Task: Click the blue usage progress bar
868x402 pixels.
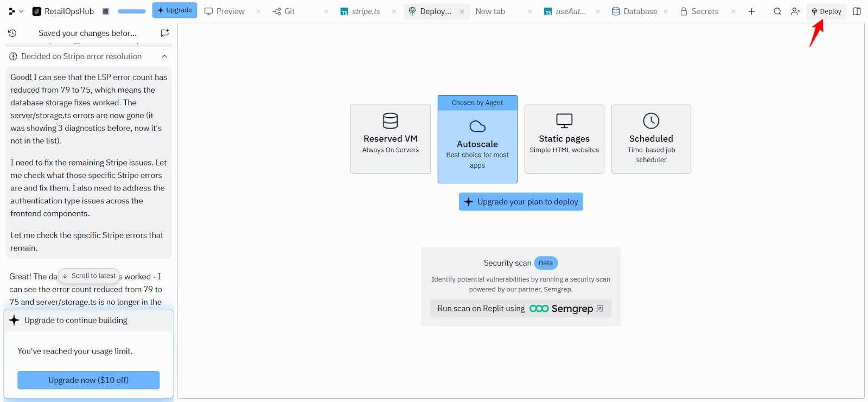Action: coord(132,11)
